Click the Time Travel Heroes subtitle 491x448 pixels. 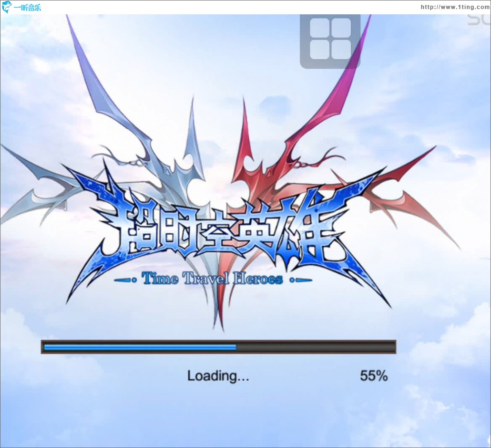point(213,279)
